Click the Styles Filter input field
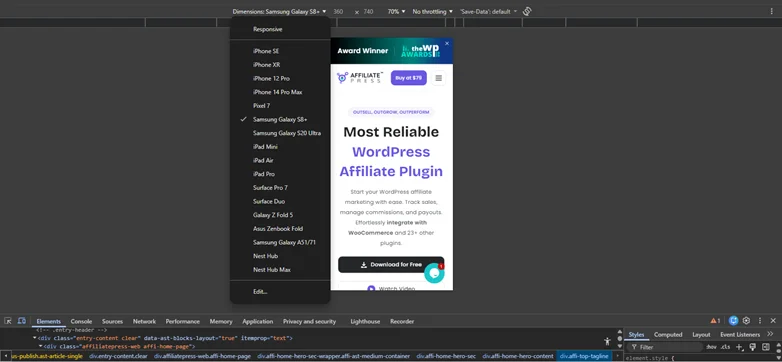The image size is (782, 362). coord(665,347)
